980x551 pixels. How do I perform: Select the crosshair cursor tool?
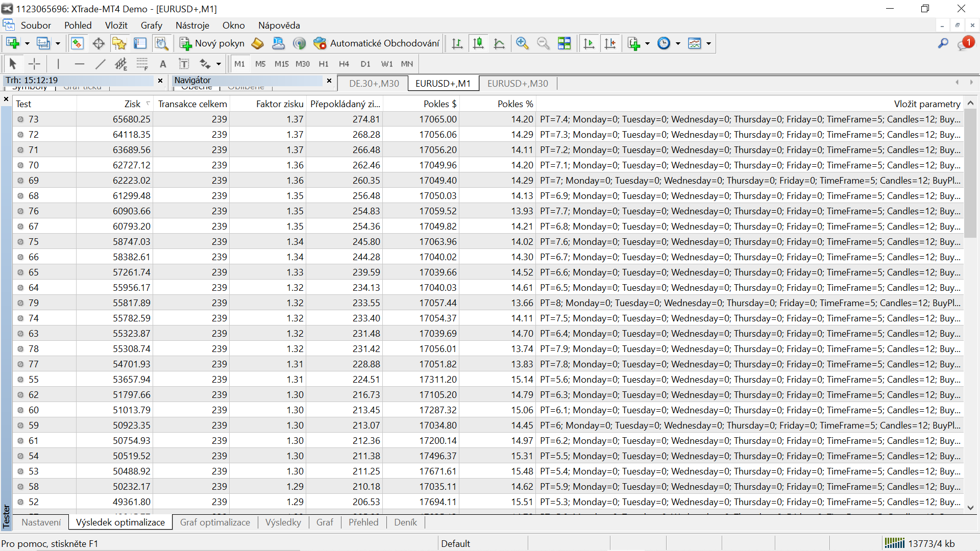point(34,64)
